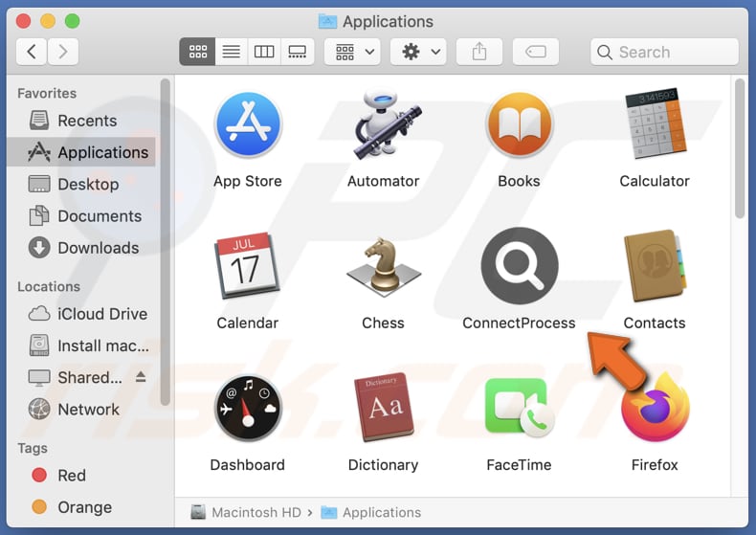Click the Contacts label text
This screenshot has height=535, width=756.
pos(655,323)
